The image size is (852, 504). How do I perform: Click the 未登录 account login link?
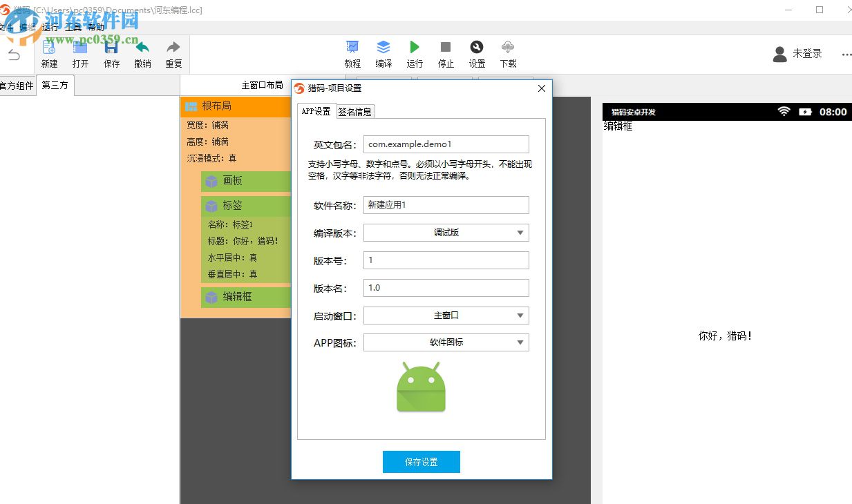[x=806, y=54]
